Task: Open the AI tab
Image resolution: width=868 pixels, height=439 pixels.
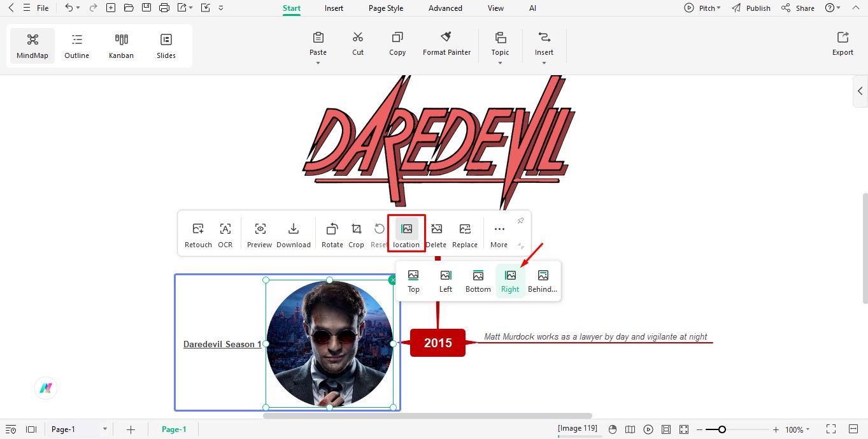Action: 532,8
